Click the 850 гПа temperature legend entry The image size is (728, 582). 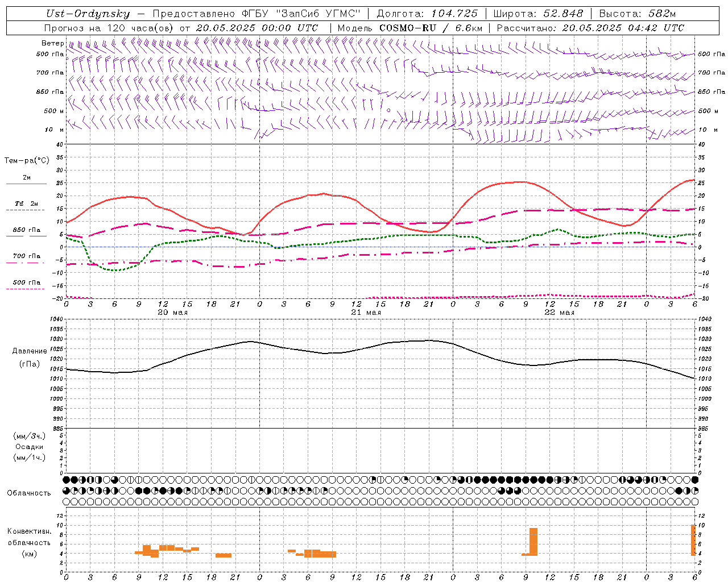coord(26,230)
